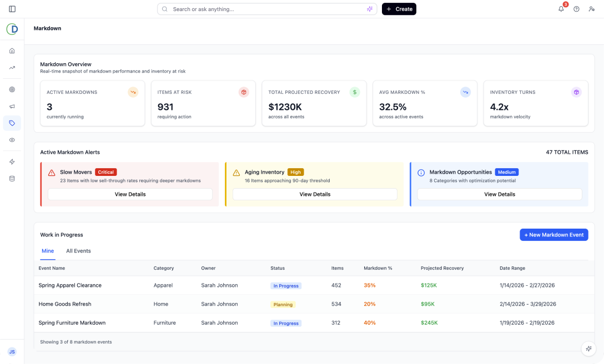
Task: Select the Markdown tag sidebar icon
Action: (12, 123)
